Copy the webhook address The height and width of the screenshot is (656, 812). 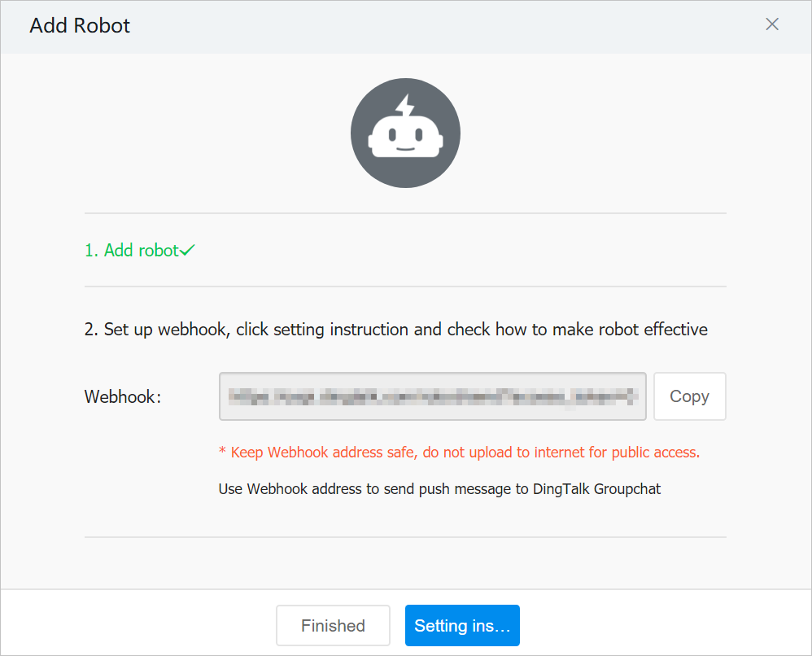coord(689,396)
